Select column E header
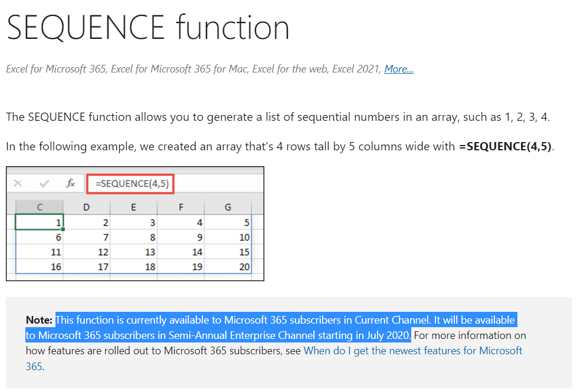This screenshot has height=392, width=577. coord(133,207)
